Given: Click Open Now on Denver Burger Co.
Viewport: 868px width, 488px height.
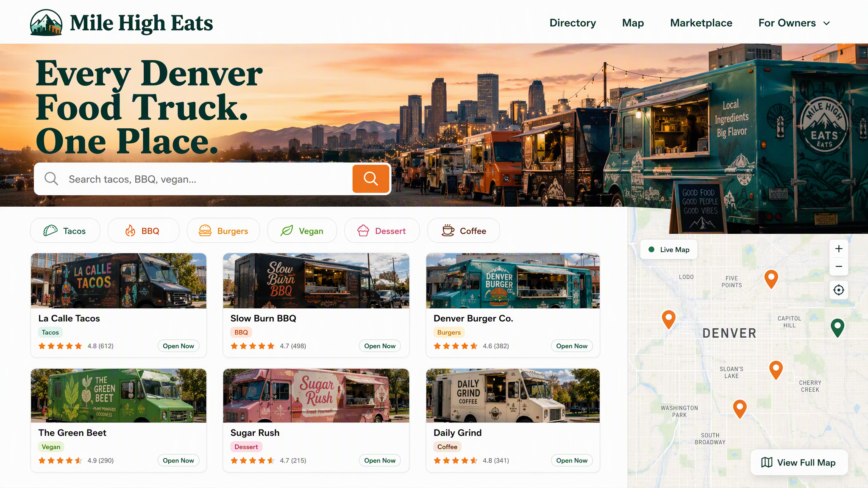Looking at the screenshot, I should [572, 346].
